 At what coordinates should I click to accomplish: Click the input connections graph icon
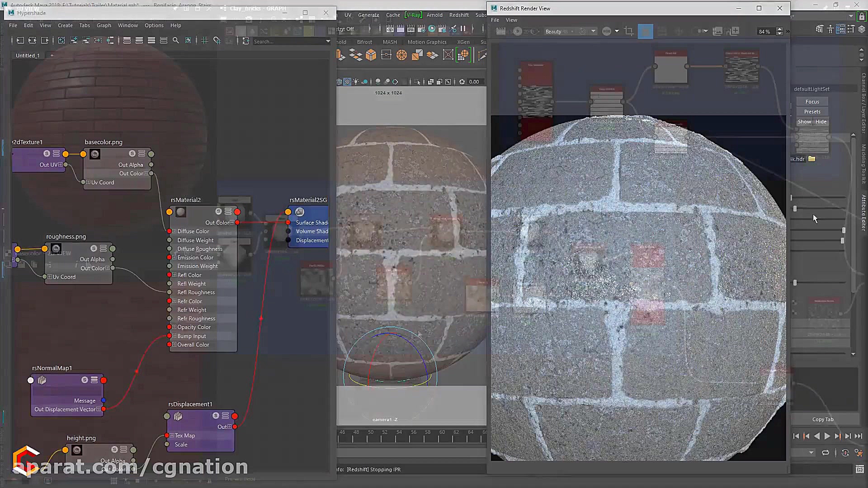[x=20, y=41]
